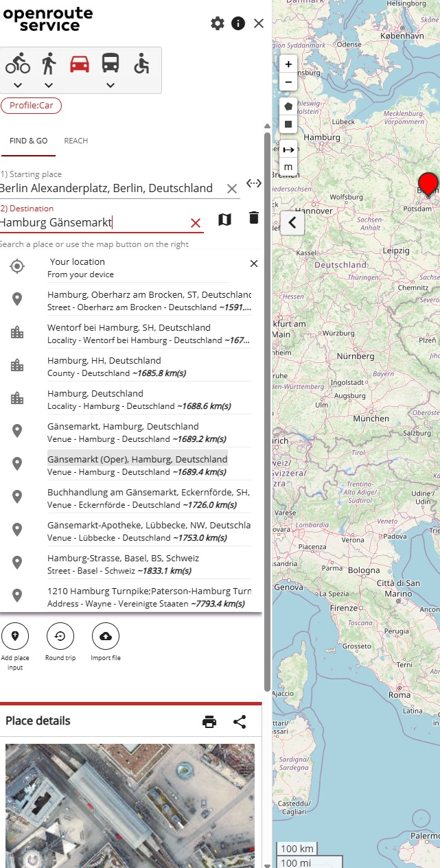Delete destination using trash icon

(254, 218)
